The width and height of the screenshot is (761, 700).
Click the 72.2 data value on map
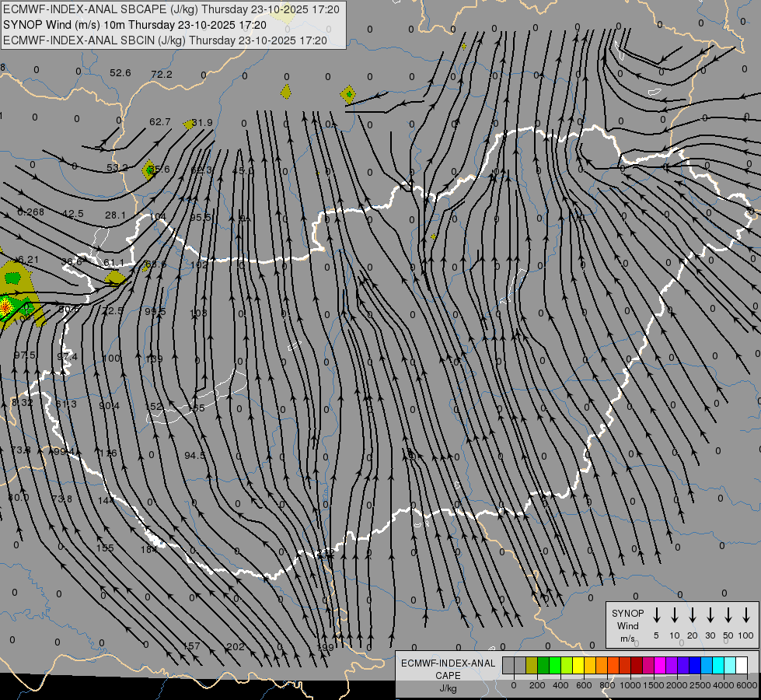(162, 74)
